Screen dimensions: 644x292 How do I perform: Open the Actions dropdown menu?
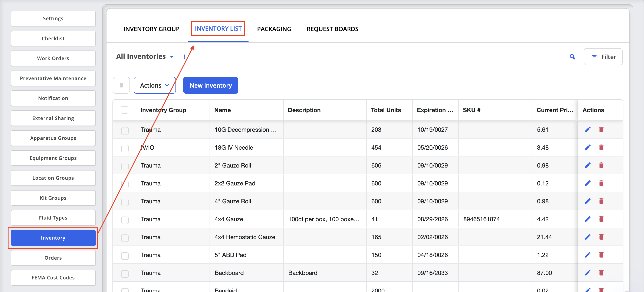154,85
